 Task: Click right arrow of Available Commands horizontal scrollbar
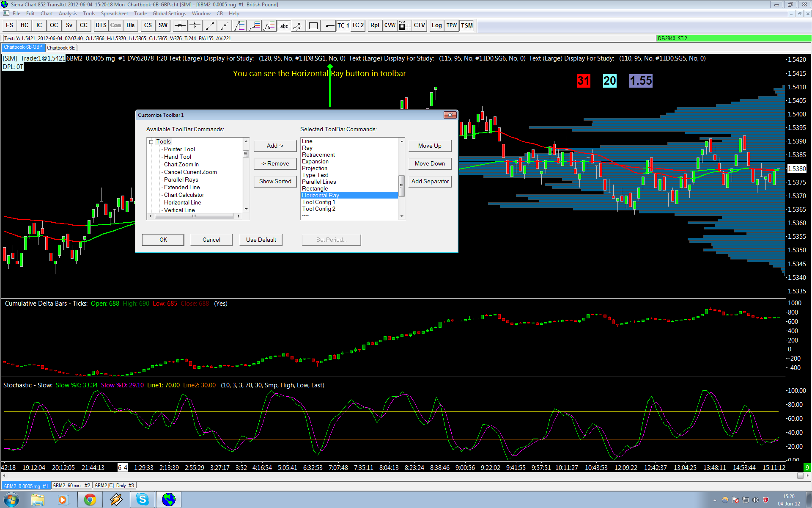239,216
